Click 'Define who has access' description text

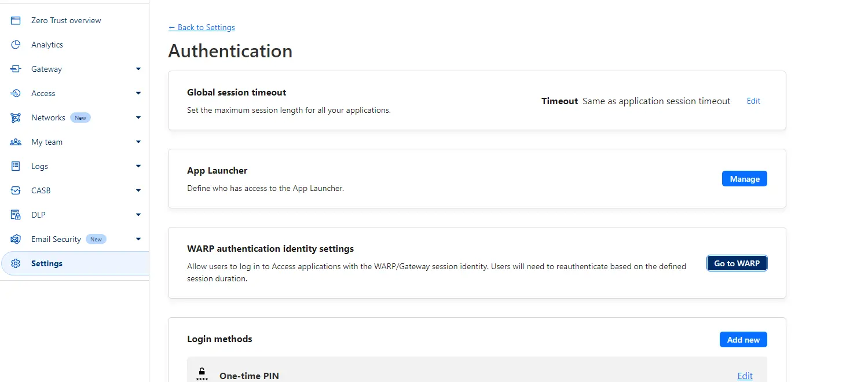(266, 188)
